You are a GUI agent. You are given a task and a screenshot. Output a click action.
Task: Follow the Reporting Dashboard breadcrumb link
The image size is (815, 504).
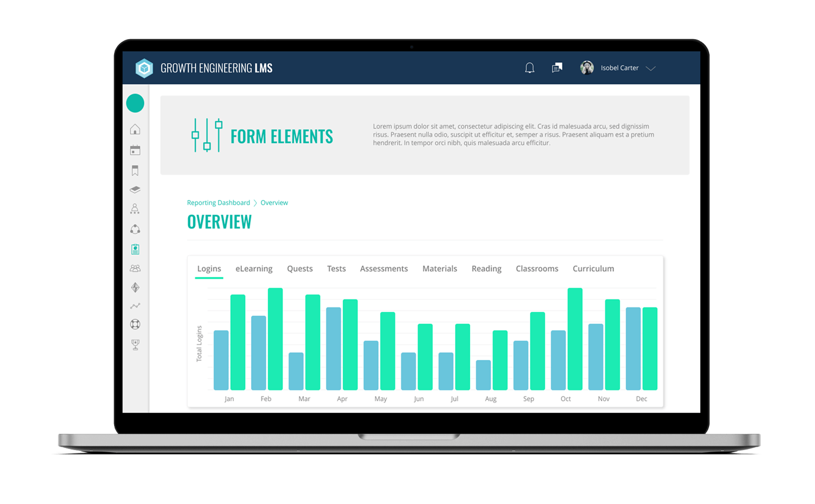coord(218,203)
